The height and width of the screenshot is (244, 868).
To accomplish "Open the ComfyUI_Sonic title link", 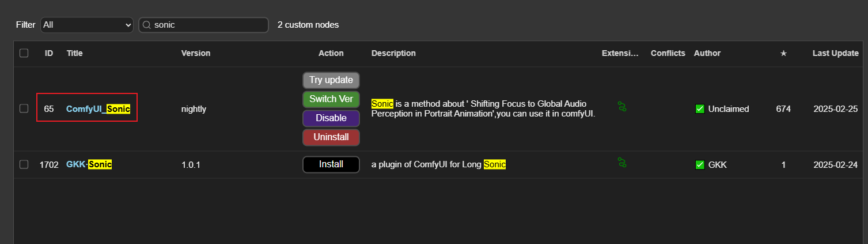I will coord(98,108).
